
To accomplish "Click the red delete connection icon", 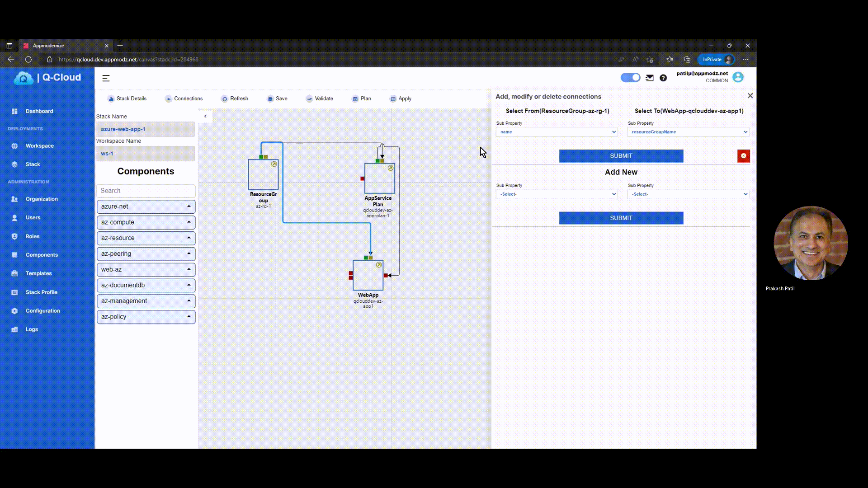I will [x=744, y=156].
